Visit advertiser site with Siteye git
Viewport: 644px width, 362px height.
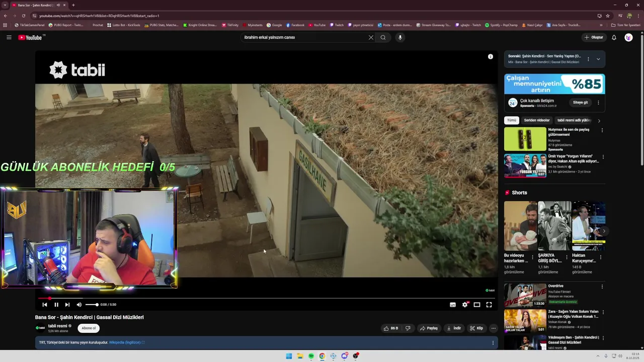[x=580, y=103]
